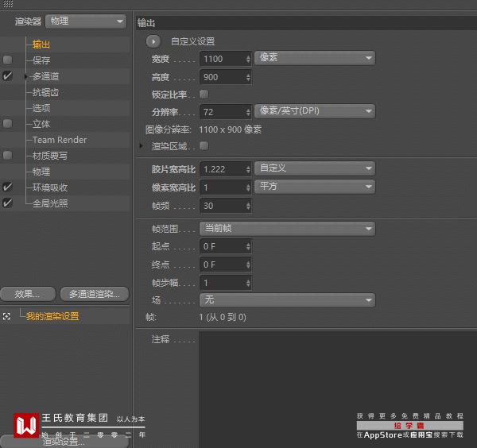477x448 pixels.
Task: Open the 帧范围 dropdown showing 当前帧
Action: [288, 229]
